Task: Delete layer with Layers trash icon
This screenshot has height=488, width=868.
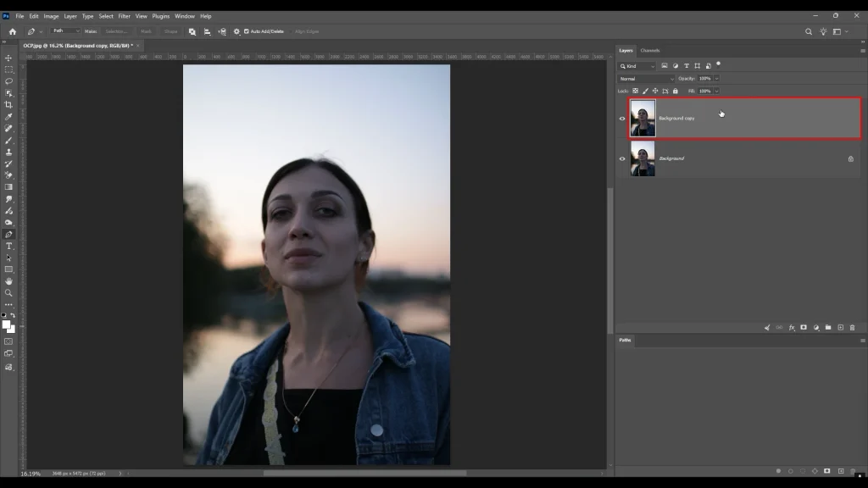Action: pos(853,328)
